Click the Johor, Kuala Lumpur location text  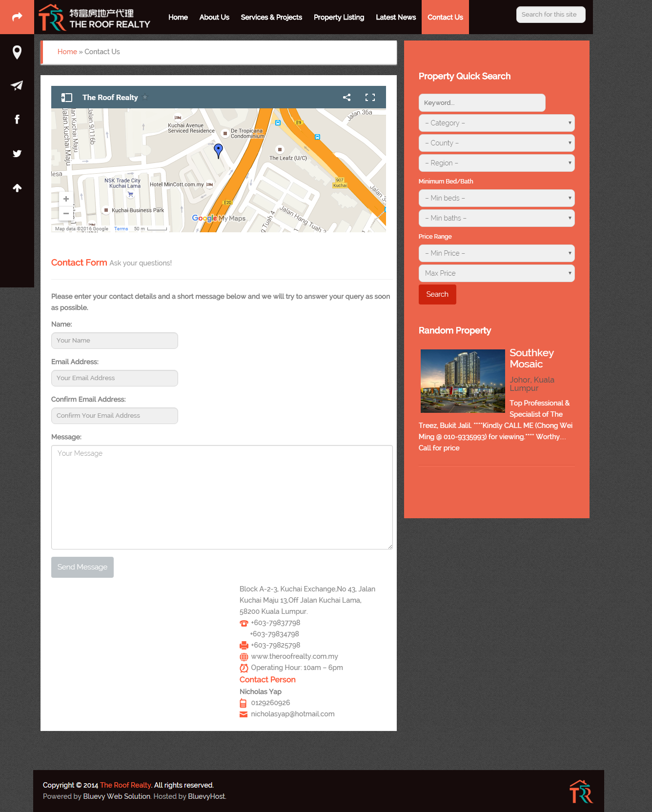pos(532,384)
